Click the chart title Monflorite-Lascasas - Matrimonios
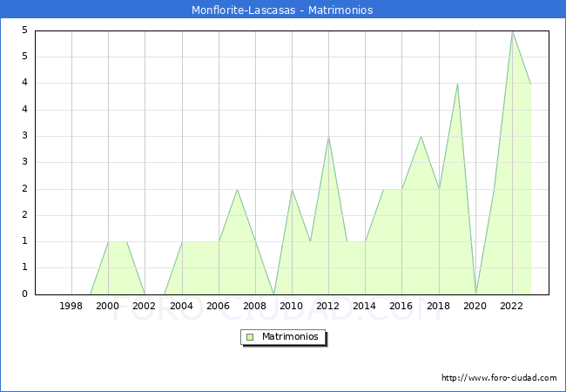 pos(282,10)
